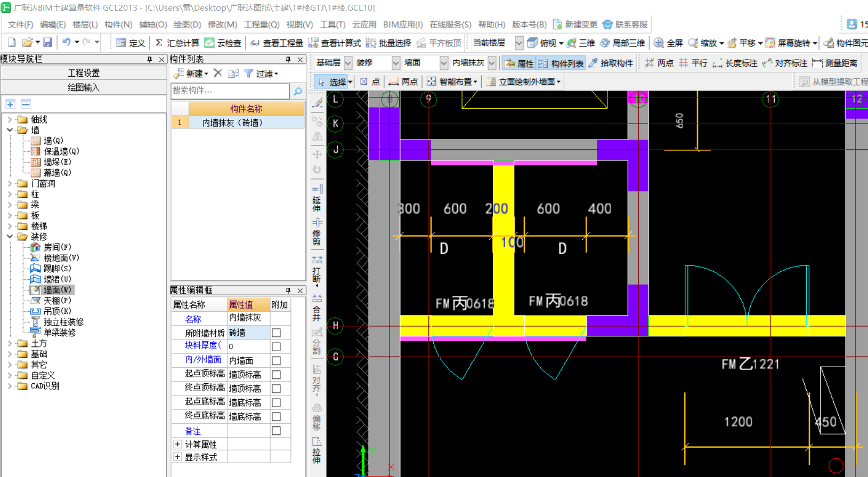Click 联系客服 button

point(626,25)
